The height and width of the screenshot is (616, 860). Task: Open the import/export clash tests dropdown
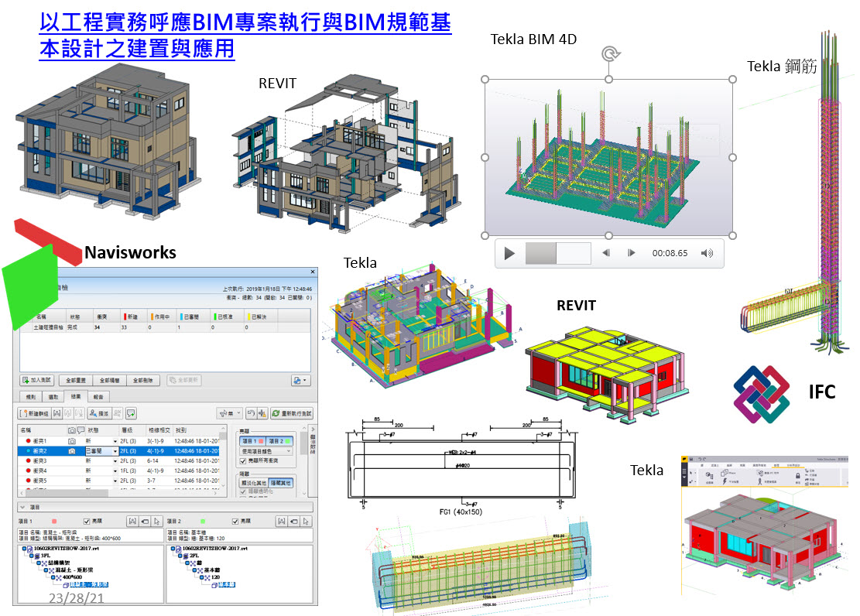(301, 380)
